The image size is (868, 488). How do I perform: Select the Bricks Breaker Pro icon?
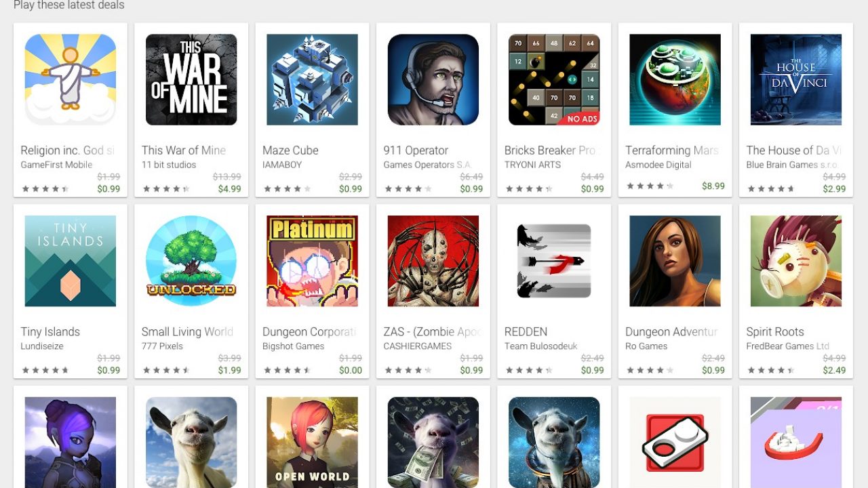554,80
